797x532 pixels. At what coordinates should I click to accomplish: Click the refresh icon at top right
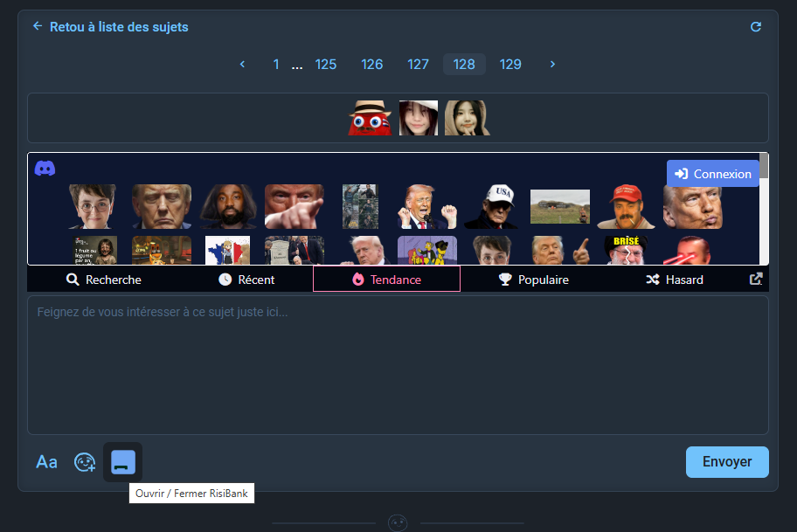click(756, 27)
